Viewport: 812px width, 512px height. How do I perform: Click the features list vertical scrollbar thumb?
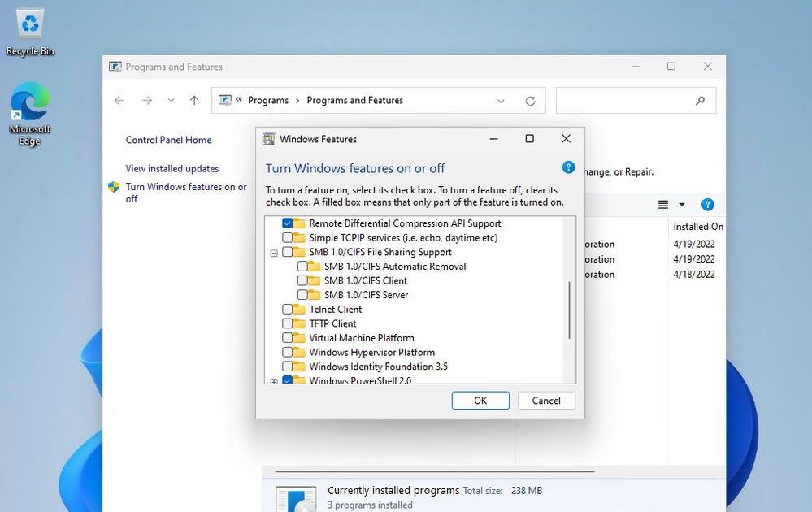coord(569,310)
